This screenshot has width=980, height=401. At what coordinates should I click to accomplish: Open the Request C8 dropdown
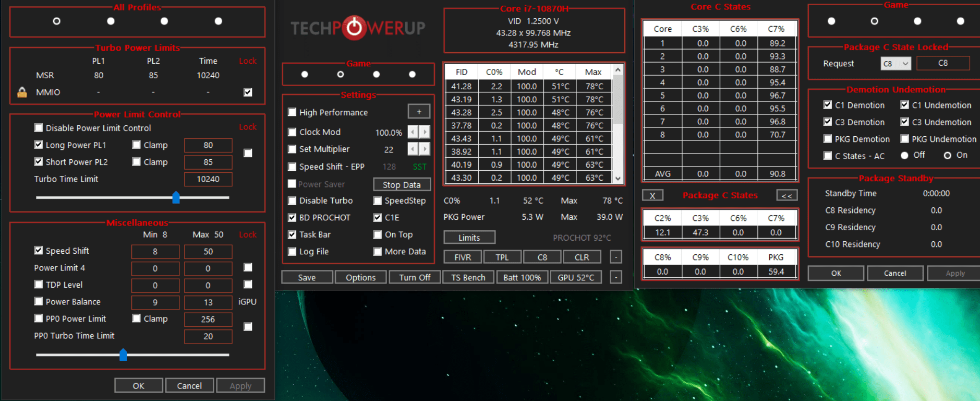tap(896, 64)
